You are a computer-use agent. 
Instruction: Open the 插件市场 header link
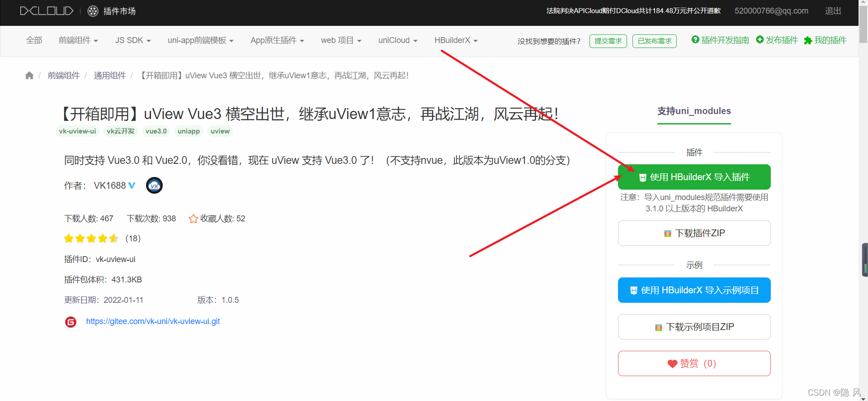(119, 11)
